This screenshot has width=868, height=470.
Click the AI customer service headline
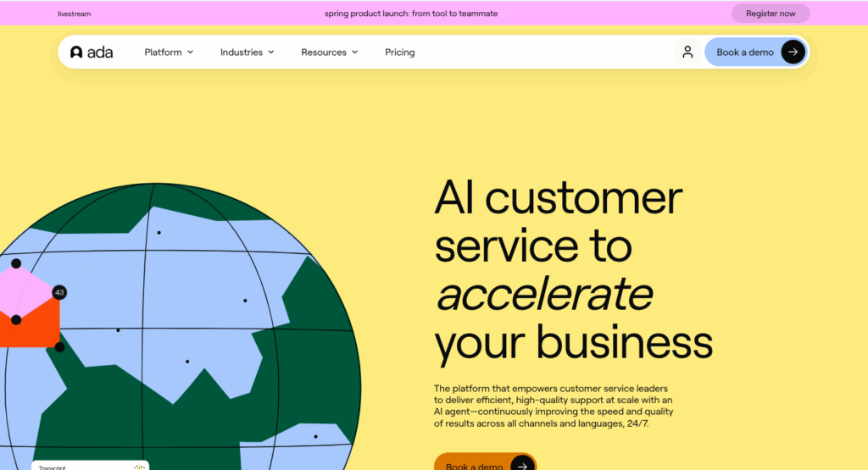pyautogui.click(x=574, y=271)
